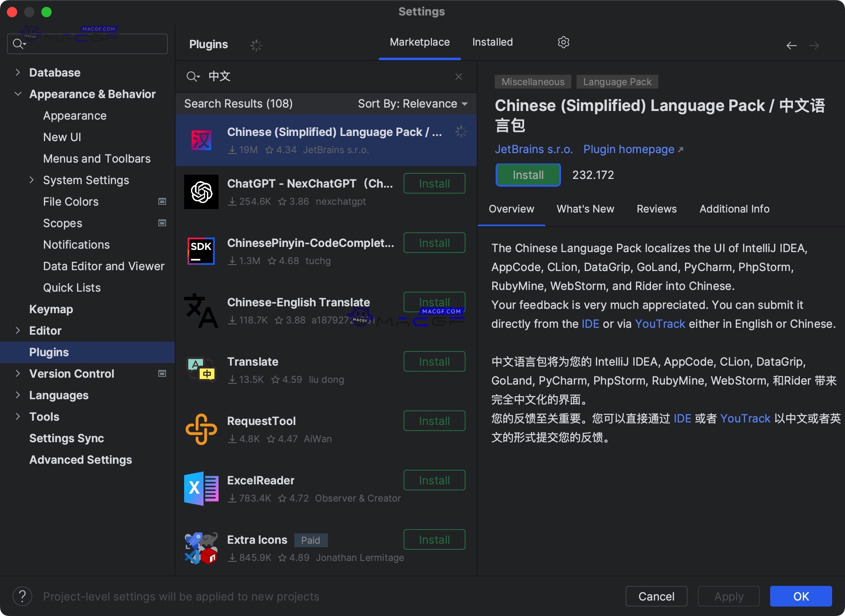Install the Chinese Language Pack
This screenshot has height=616, width=845.
[527, 175]
